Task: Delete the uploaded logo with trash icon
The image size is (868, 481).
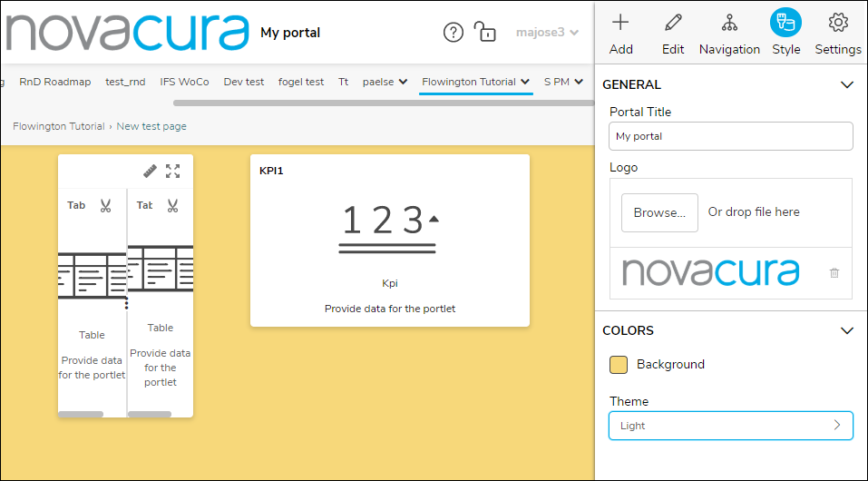Action: [834, 272]
